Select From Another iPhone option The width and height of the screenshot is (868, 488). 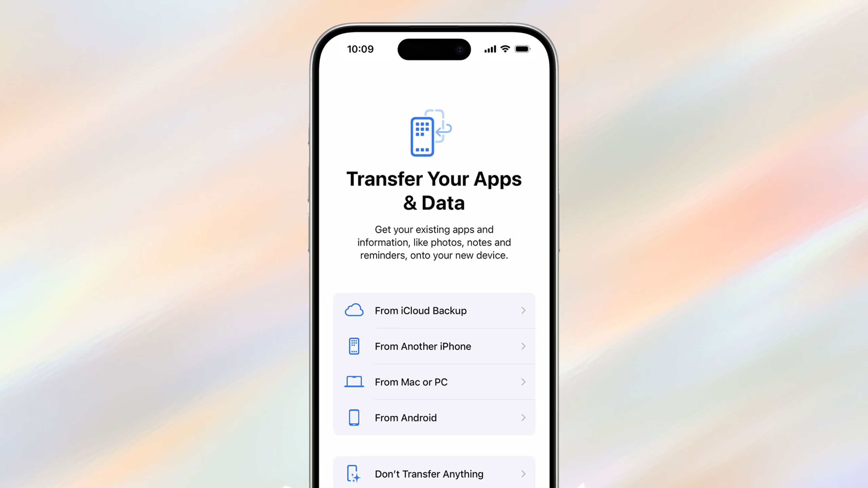click(434, 346)
